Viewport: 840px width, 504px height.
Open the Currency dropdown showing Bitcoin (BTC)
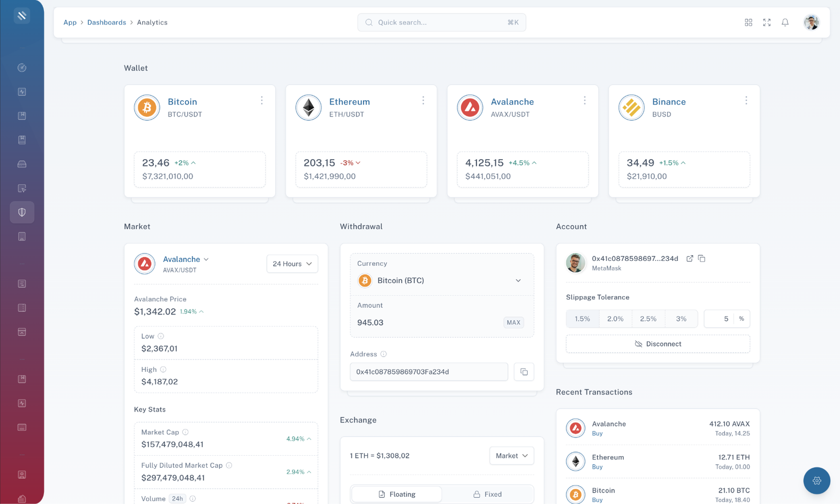pyautogui.click(x=442, y=280)
